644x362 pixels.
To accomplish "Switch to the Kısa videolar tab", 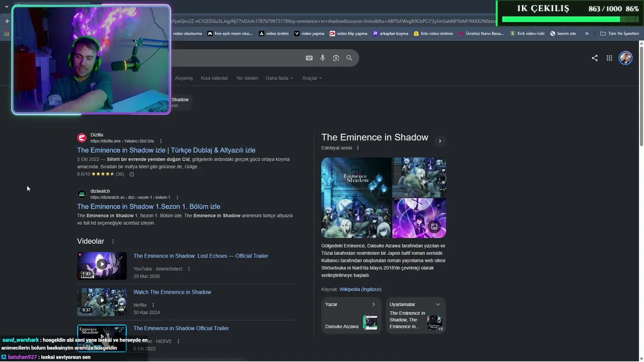I will (x=214, y=78).
